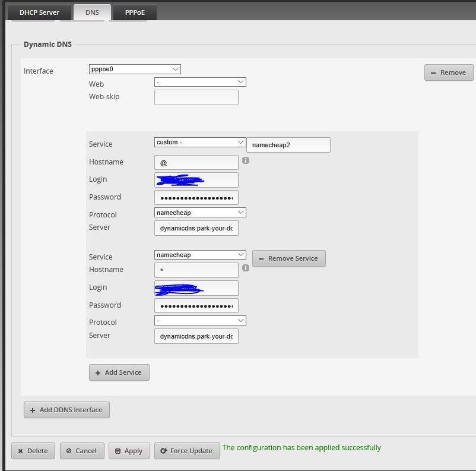Expand the 'custom -' Service dropdown

pos(200,143)
